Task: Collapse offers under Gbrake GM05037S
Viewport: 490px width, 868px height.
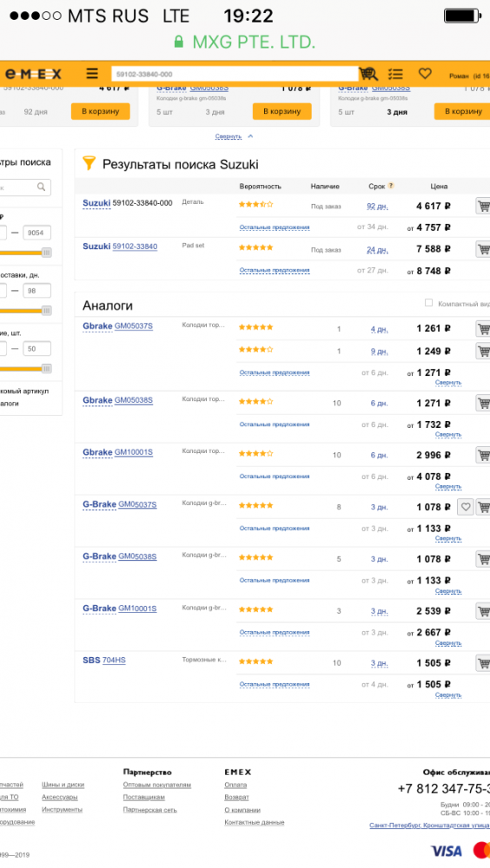Action: point(448,383)
